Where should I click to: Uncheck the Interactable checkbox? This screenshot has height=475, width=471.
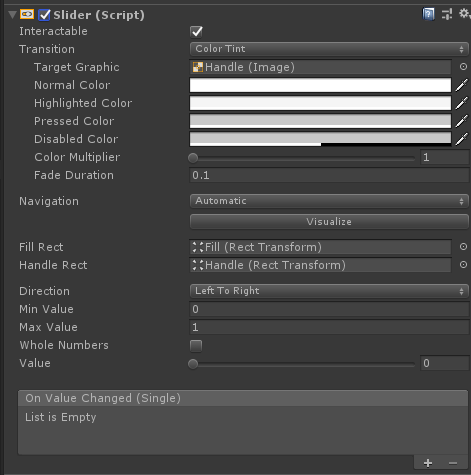click(196, 32)
